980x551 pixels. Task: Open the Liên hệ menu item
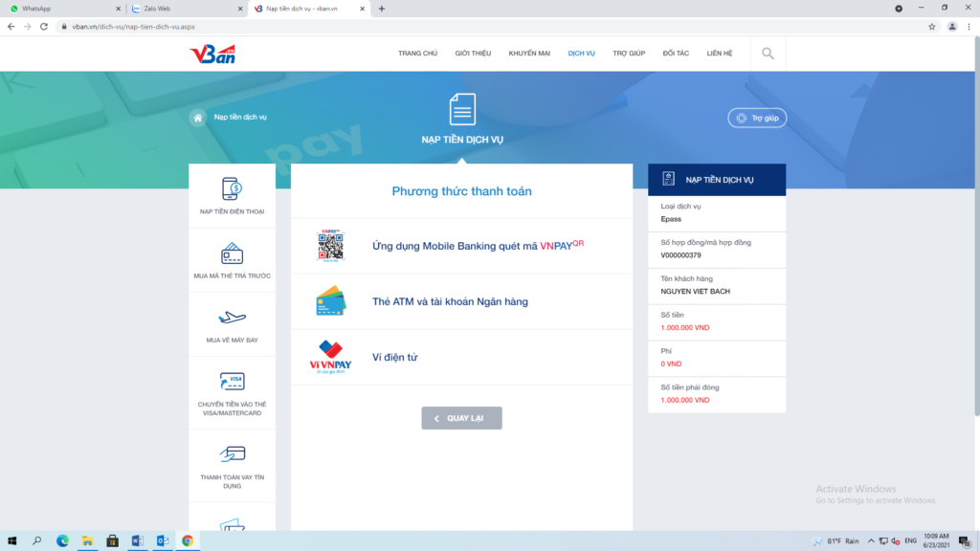[x=720, y=54]
